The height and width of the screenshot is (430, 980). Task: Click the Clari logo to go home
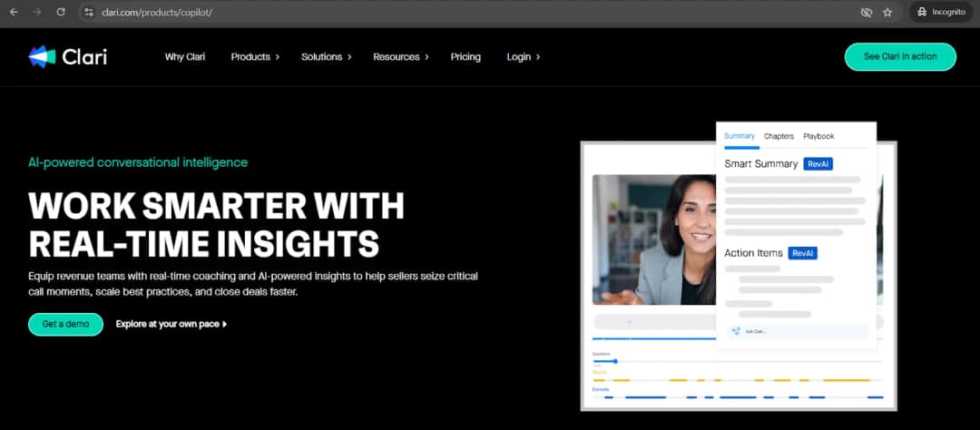pos(67,57)
